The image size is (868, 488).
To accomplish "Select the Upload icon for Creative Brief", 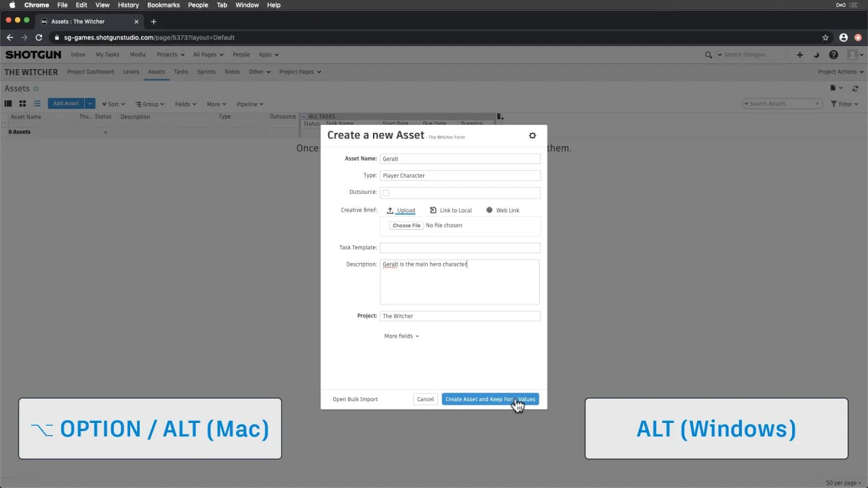I will point(390,210).
